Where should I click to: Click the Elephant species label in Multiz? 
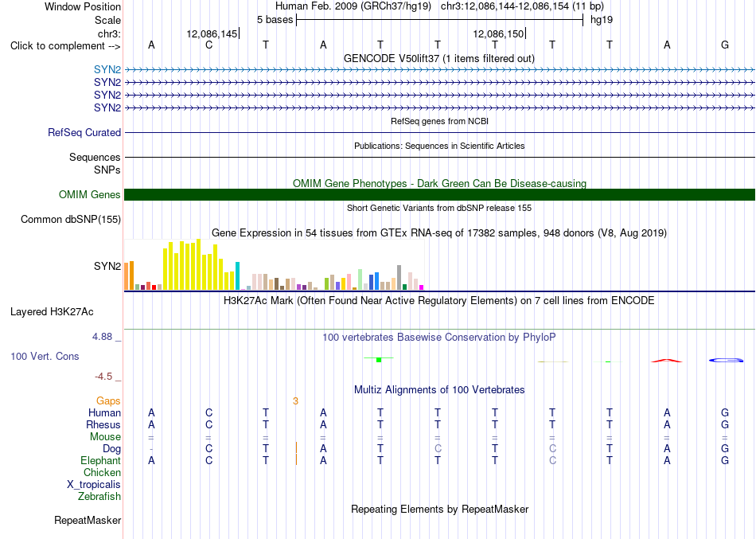point(100,460)
